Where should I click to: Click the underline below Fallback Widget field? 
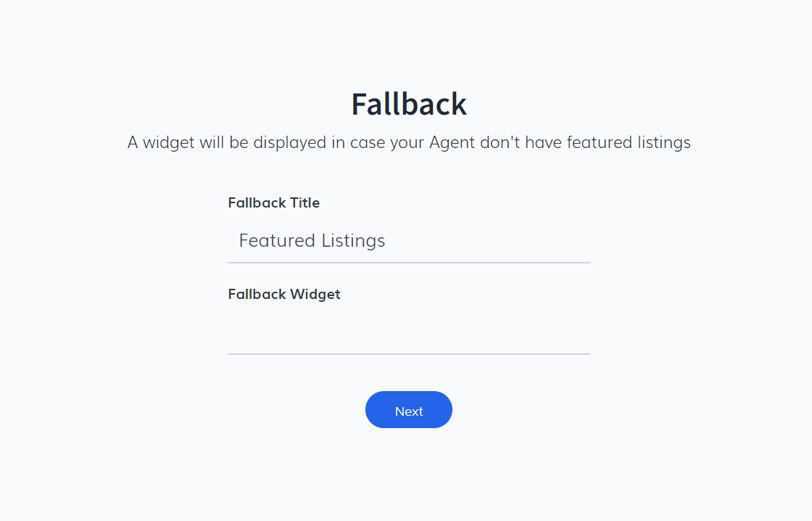409,354
